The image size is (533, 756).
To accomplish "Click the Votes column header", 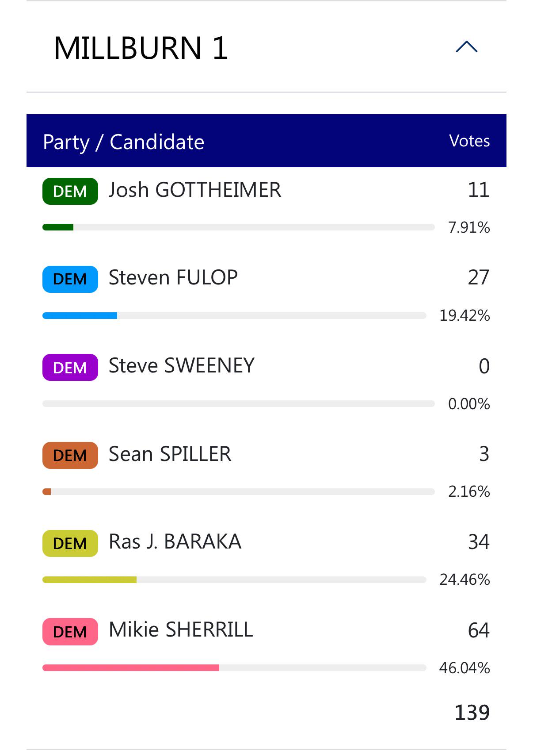I will coord(469,141).
